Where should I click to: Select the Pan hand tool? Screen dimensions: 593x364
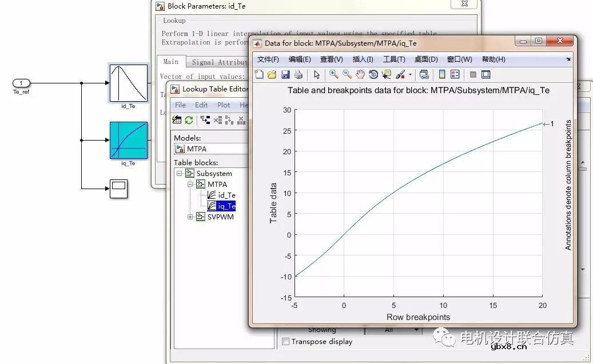[360, 74]
